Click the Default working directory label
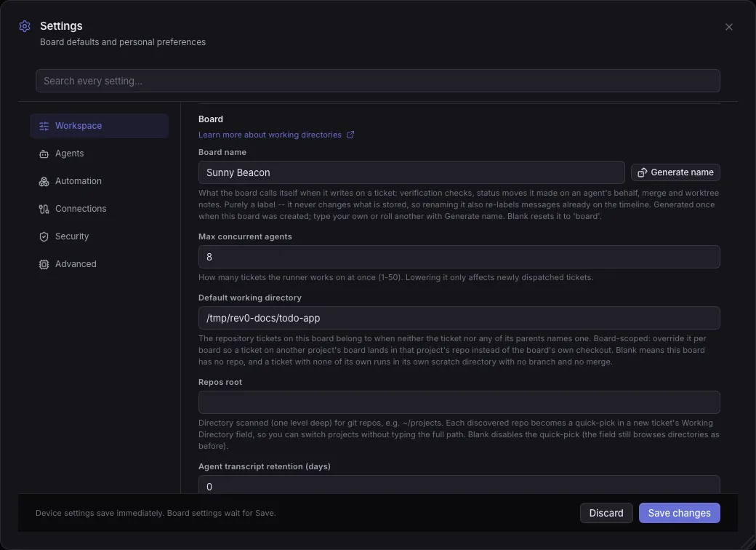The width and height of the screenshot is (756, 550). click(250, 298)
